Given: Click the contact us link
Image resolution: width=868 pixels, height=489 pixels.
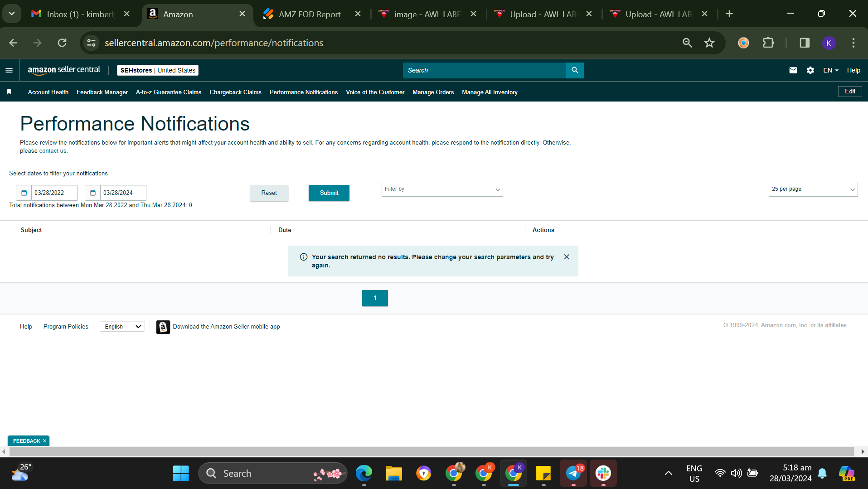Looking at the screenshot, I should click(x=53, y=151).
